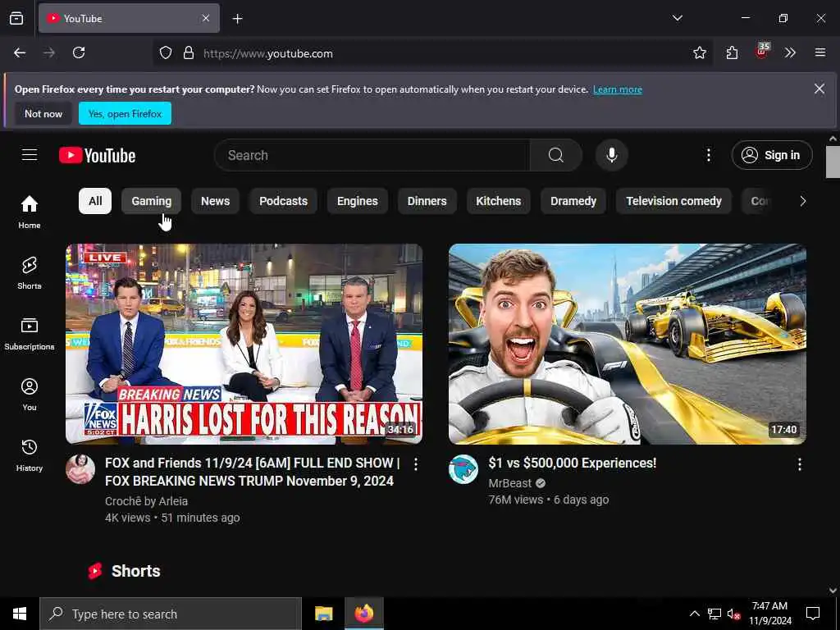Open the Windows notification center

(813, 614)
